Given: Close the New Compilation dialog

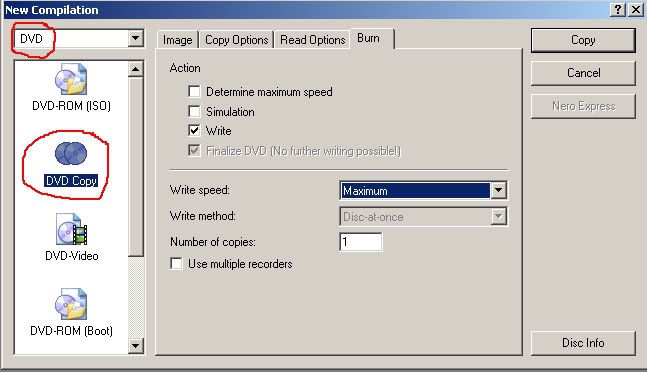Looking at the screenshot, I should click(636, 10).
